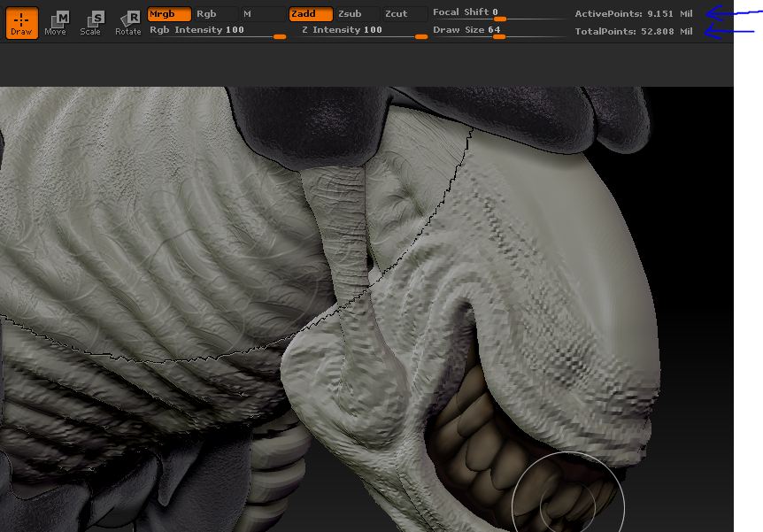Viewport: 763px width, 532px height.
Task: Switch to Zsub mode
Action: (357, 14)
